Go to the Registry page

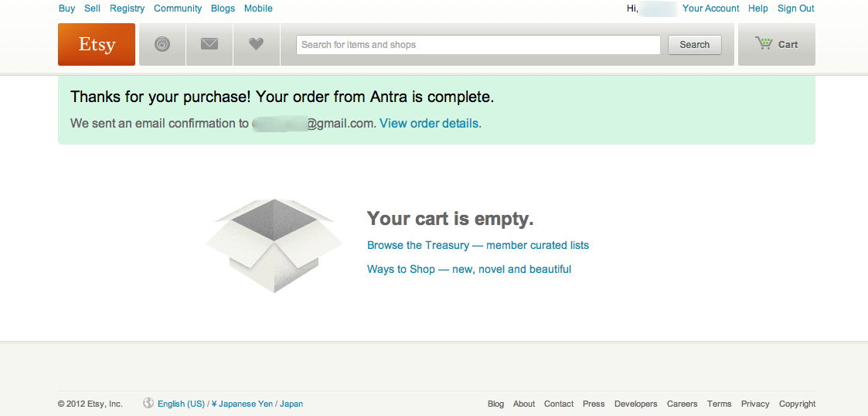[128, 9]
